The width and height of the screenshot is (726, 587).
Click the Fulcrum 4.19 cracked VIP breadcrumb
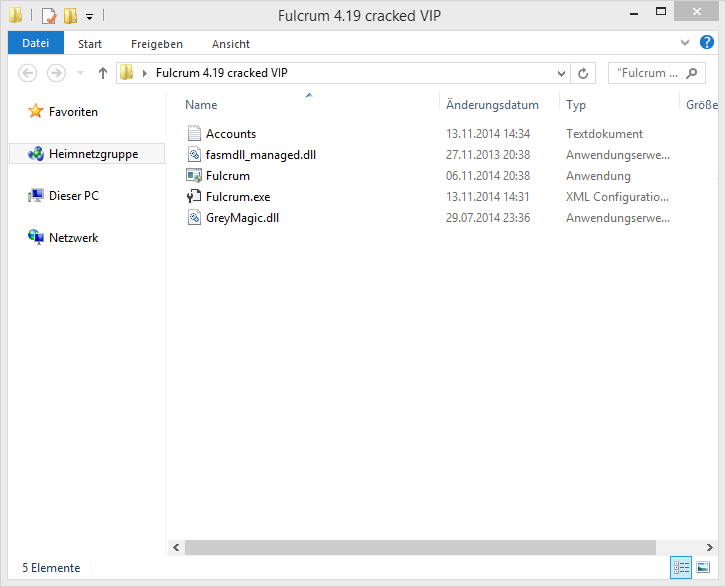click(221, 73)
